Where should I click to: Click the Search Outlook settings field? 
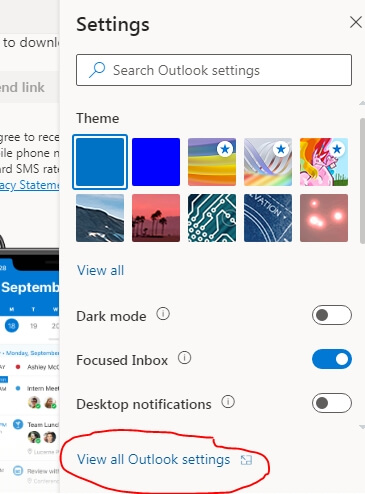pos(214,70)
